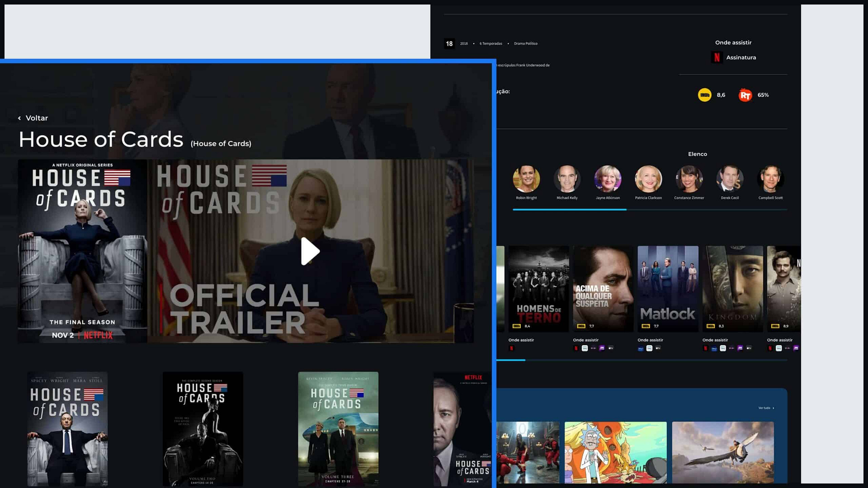868x488 pixels.
Task: Click the Netflix icon under Acima de Qualquer Suspeita
Action: click(576, 348)
